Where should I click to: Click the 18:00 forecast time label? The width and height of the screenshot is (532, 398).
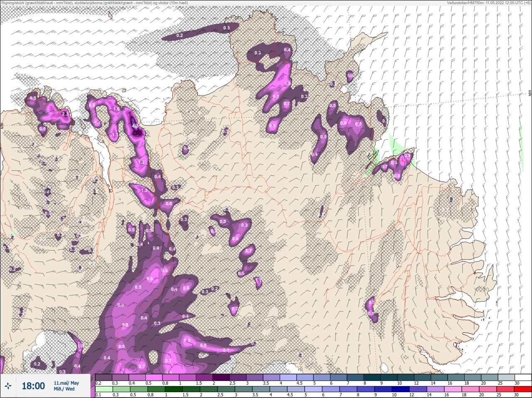coord(33,386)
